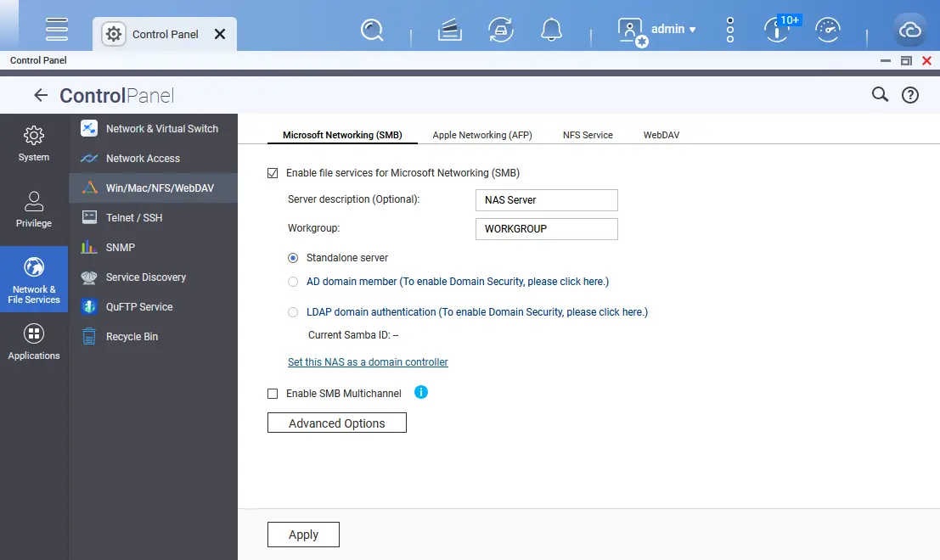Maximize the Control Panel window
Image resolution: width=940 pixels, height=560 pixels.
tap(906, 60)
